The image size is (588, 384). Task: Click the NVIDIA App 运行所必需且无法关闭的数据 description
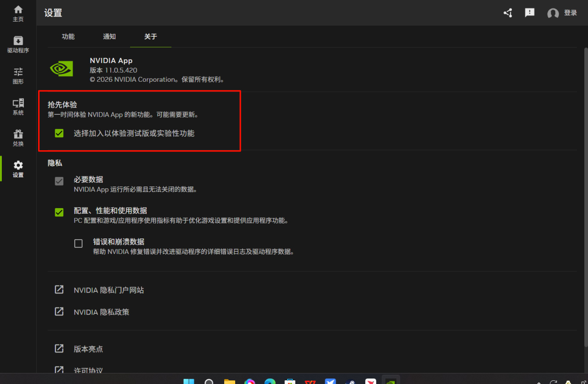(x=136, y=189)
